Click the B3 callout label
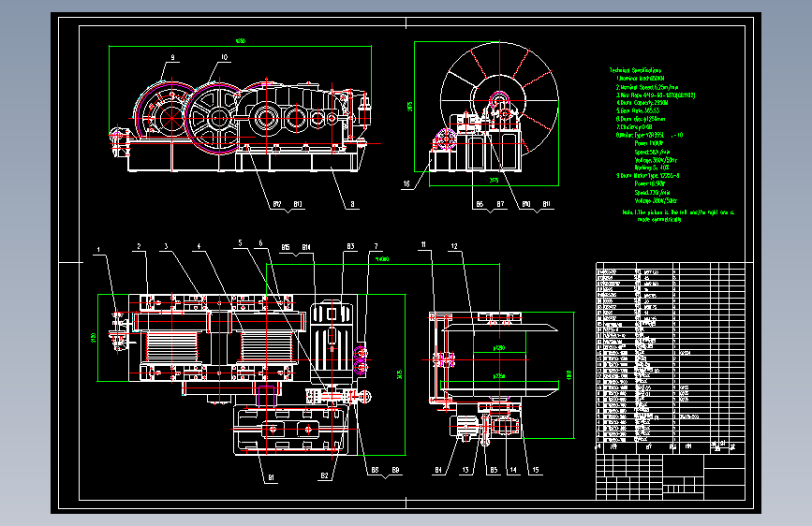Screen dimensions: 812x526 click(x=350, y=246)
